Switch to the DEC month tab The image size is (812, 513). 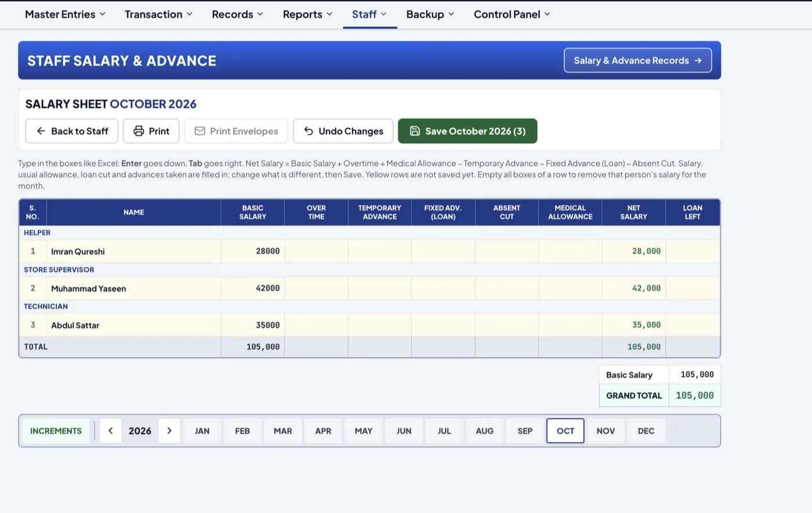pyautogui.click(x=646, y=431)
